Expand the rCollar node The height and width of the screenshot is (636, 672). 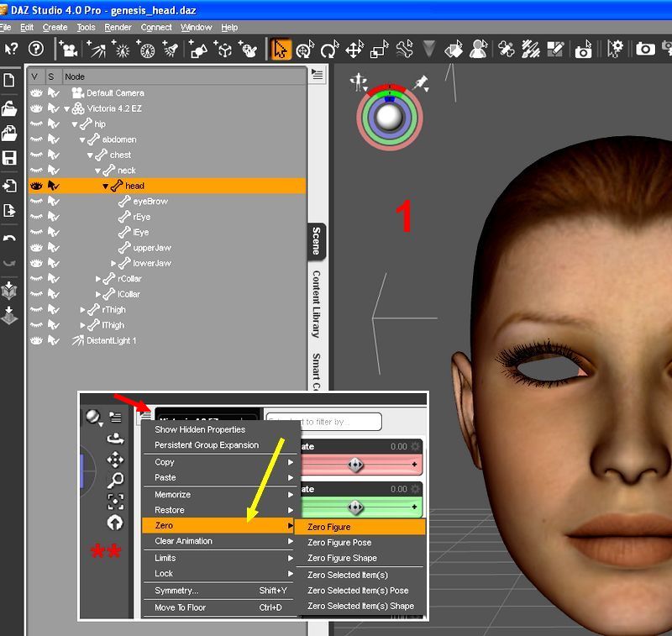(98, 279)
